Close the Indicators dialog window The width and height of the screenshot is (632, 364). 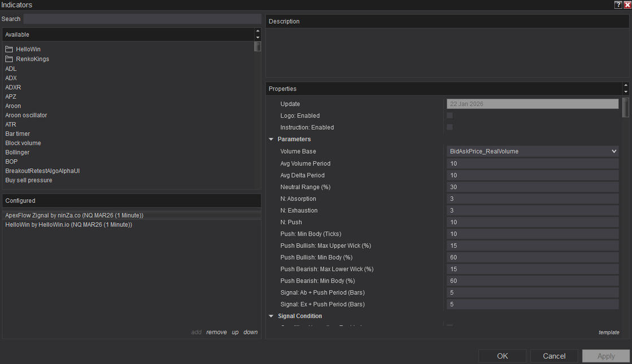tap(627, 5)
